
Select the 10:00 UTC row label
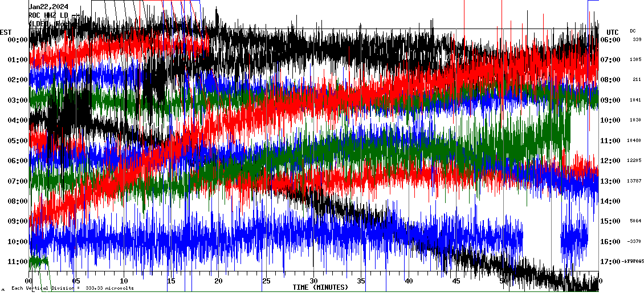click(610, 120)
